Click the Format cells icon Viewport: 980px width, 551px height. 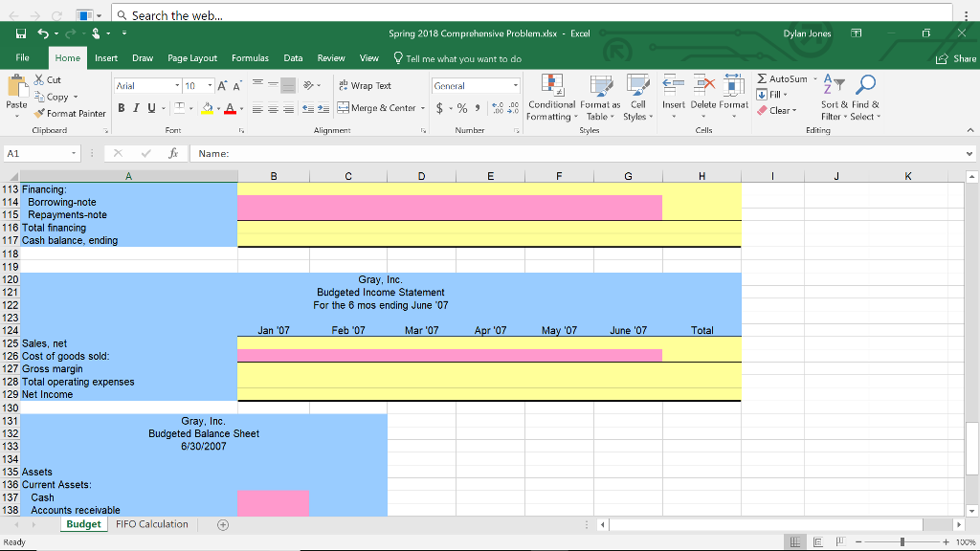click(x=734, y=85)
